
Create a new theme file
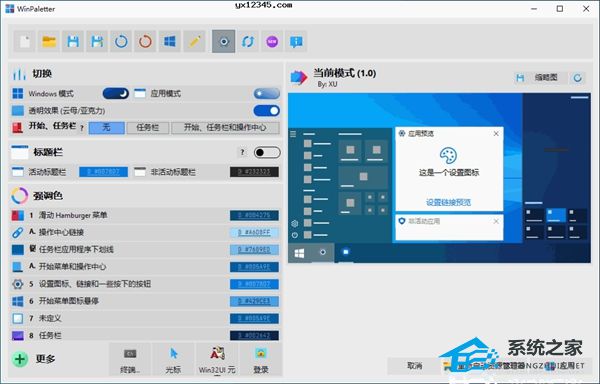click(25, 41)
